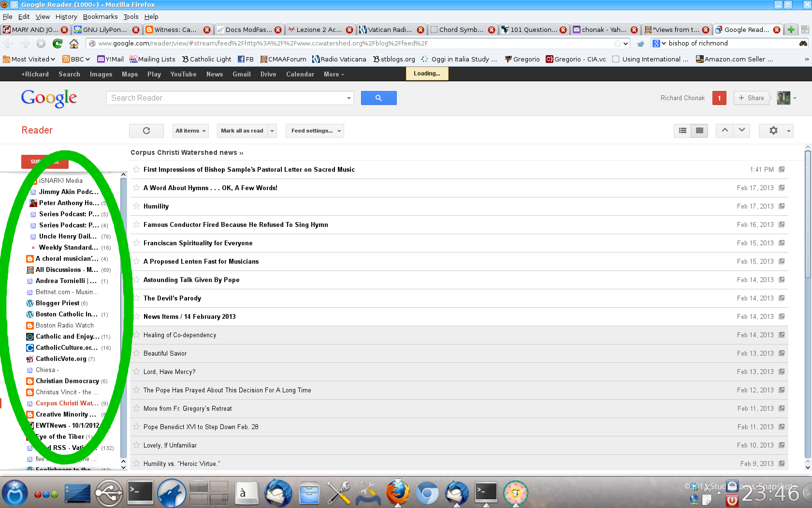
Task: Expand the Mark all as read arrow
Action: pos(272,131)
